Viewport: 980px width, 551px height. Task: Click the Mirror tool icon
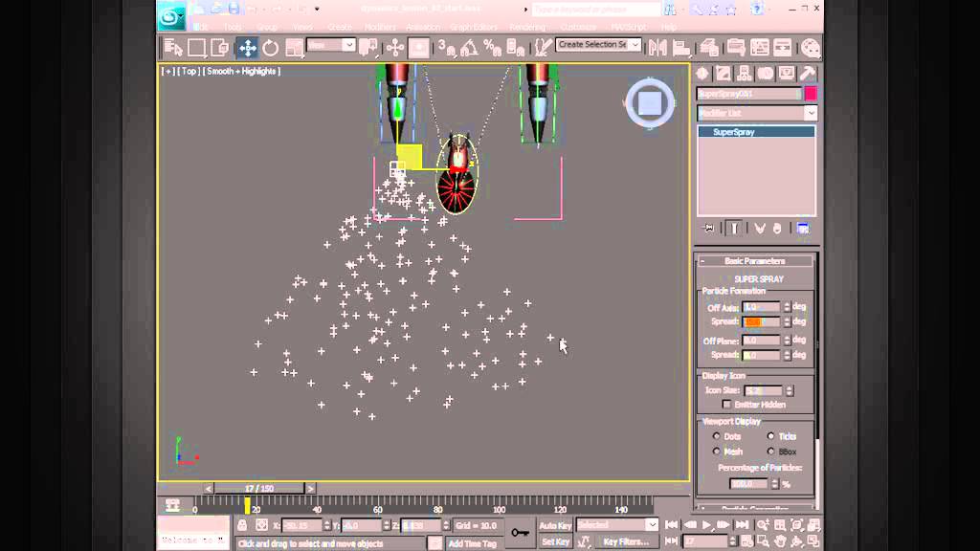[x=657, y=48]
